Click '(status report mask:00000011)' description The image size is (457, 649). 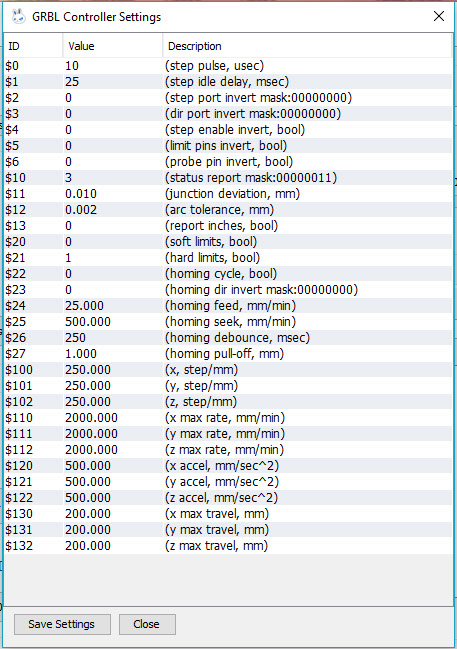pos(251,178)
